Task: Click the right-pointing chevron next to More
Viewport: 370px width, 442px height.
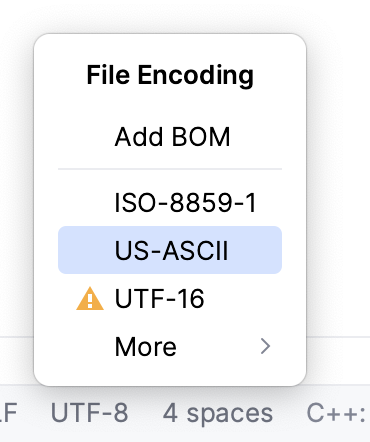Action: pos(265,346)
